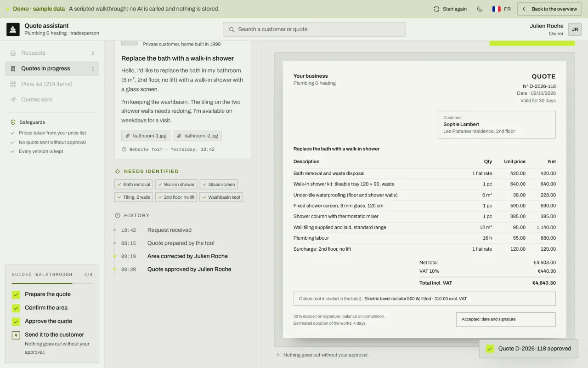Click the Accepted: date and signature box
This screenshot has height=368, width=588.
coord(506,319)
